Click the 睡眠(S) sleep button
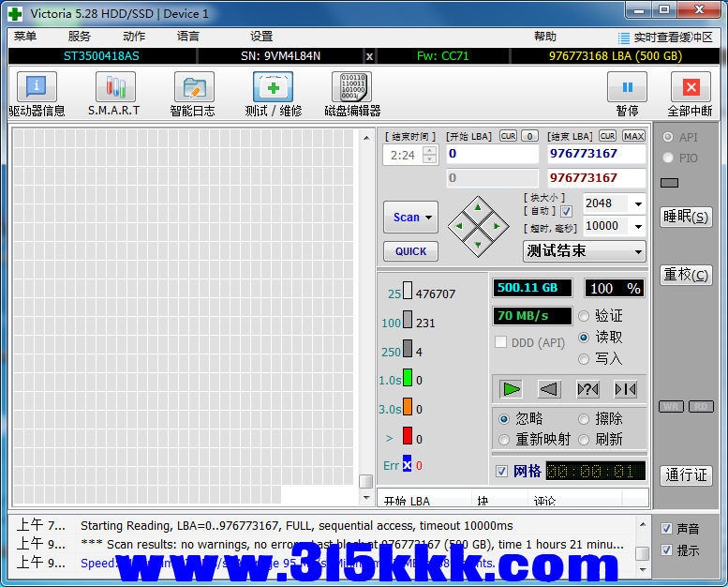The image size is (728, 587). (x=686, y=217)
